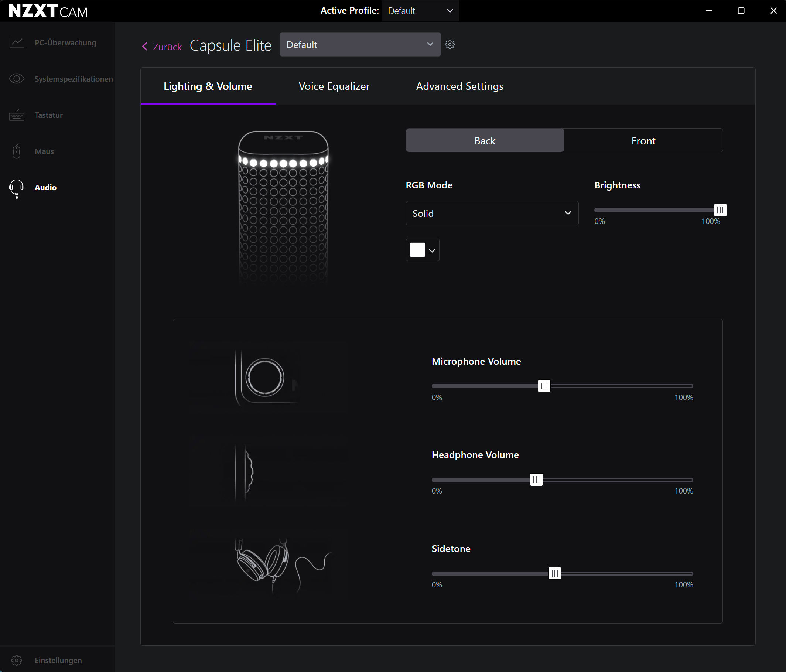The height and width of the screenshot is (672, 786).
Task: Open the Lighting & Volume tab
Action: [x=208, y=86]
